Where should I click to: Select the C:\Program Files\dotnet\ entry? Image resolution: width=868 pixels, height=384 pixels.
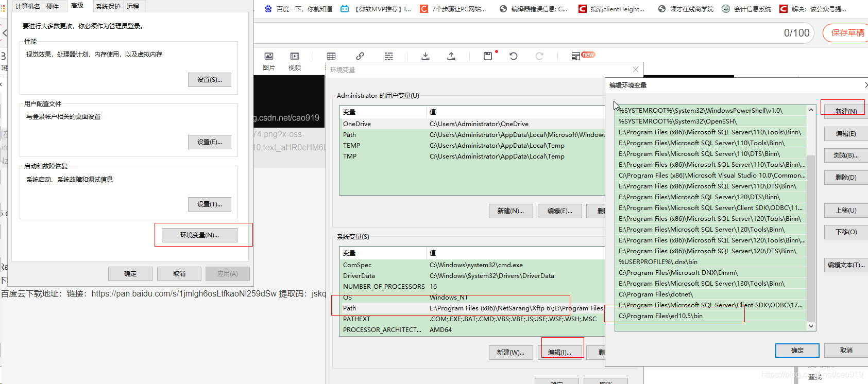[x=711, y=294]
